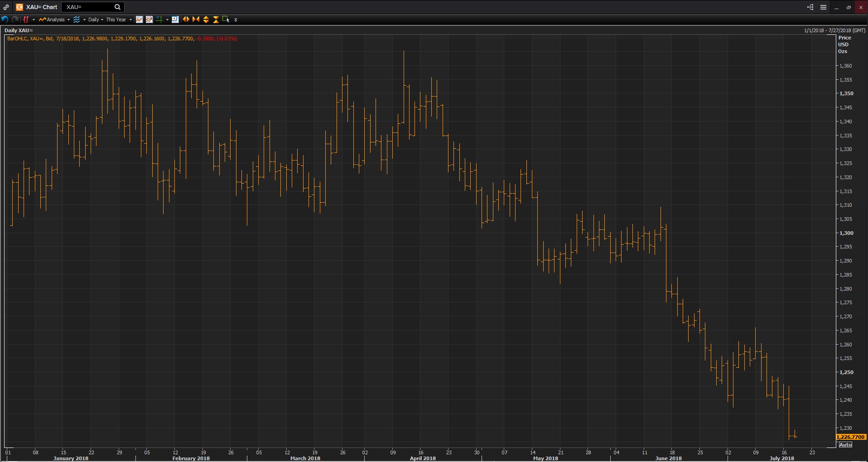Open the Analysis menu

[54, 19]
